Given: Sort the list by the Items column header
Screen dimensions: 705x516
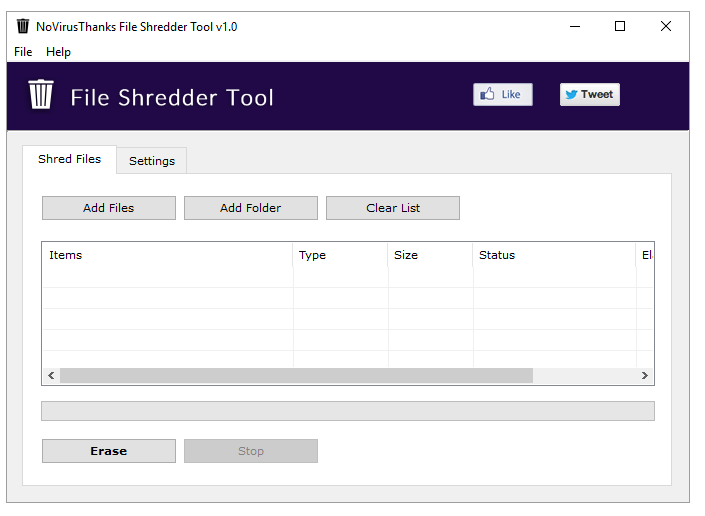Looking at the screenshot, I should click(167, 255).
